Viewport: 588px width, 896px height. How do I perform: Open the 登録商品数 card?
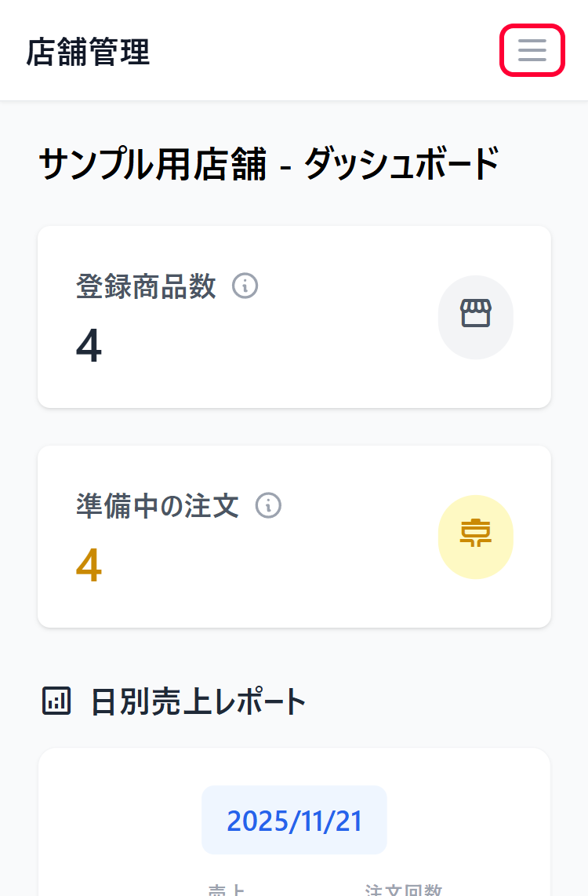tap(294, 317)
